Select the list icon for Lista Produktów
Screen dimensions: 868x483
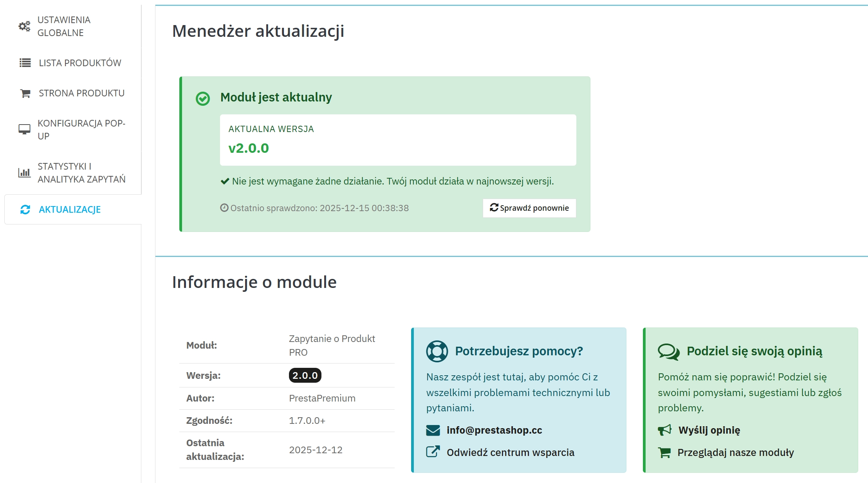24,62
